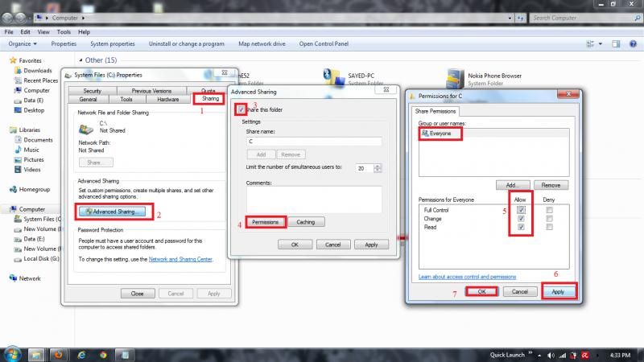Viewport: 644px width, 362px height.
Task: Open the Tools menu
Action: 62,31
